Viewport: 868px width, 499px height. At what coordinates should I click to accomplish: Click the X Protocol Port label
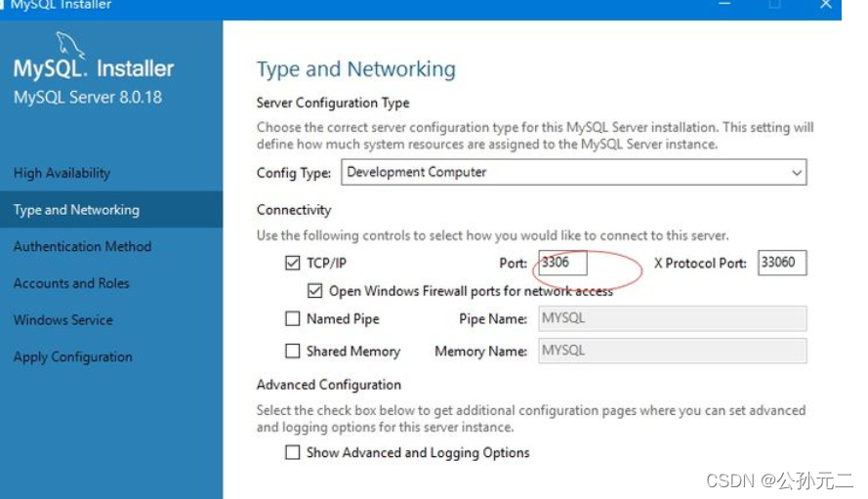(x=700, y=263)
